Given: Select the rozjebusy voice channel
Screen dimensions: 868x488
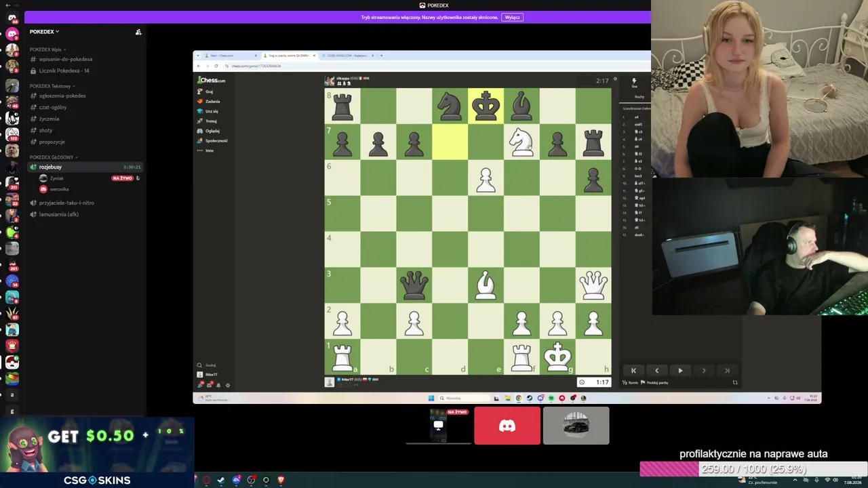Looking at the screenshot, I should 85,167.
